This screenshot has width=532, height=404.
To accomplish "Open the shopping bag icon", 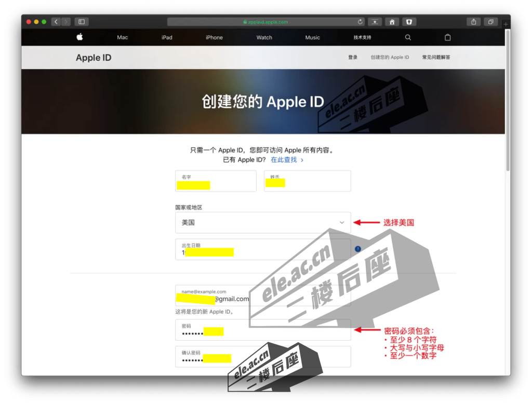I will click(x=448, y=37).
